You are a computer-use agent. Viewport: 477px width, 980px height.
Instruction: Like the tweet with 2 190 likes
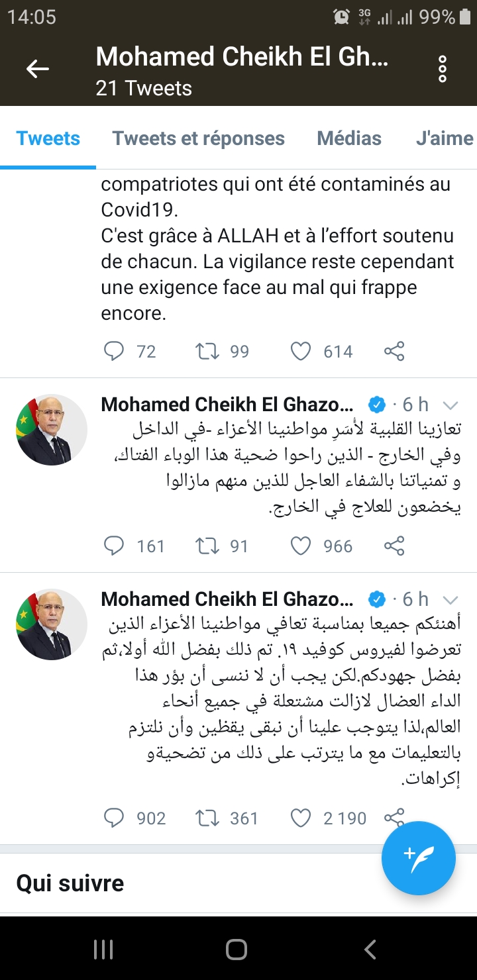301,818
